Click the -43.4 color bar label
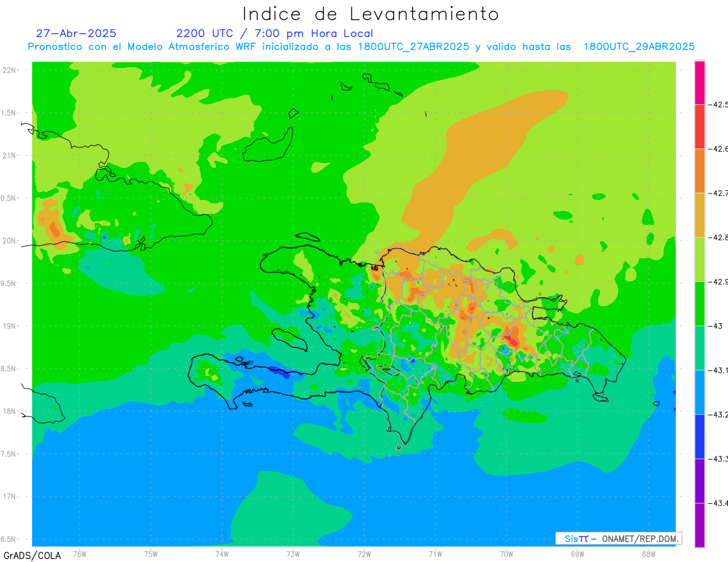This screenshot has height=562, width=728. point(718,503)
